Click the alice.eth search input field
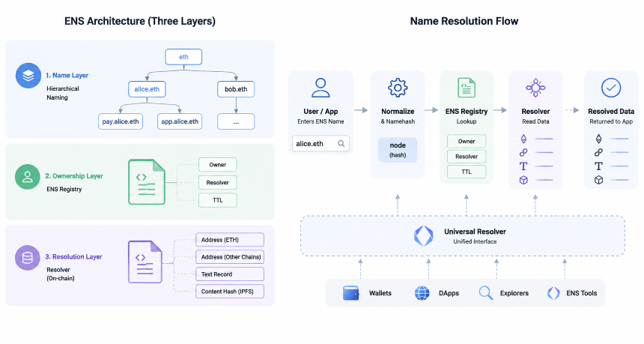 coord(321,143)
